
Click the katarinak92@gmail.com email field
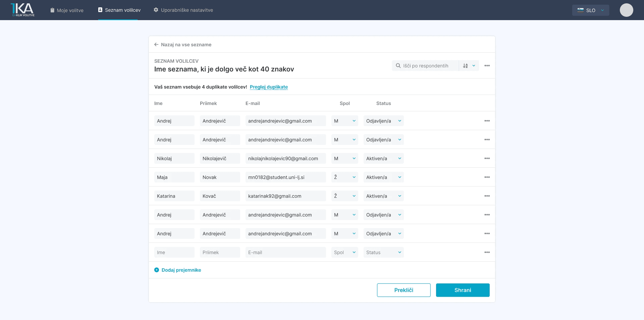[286, 196]
